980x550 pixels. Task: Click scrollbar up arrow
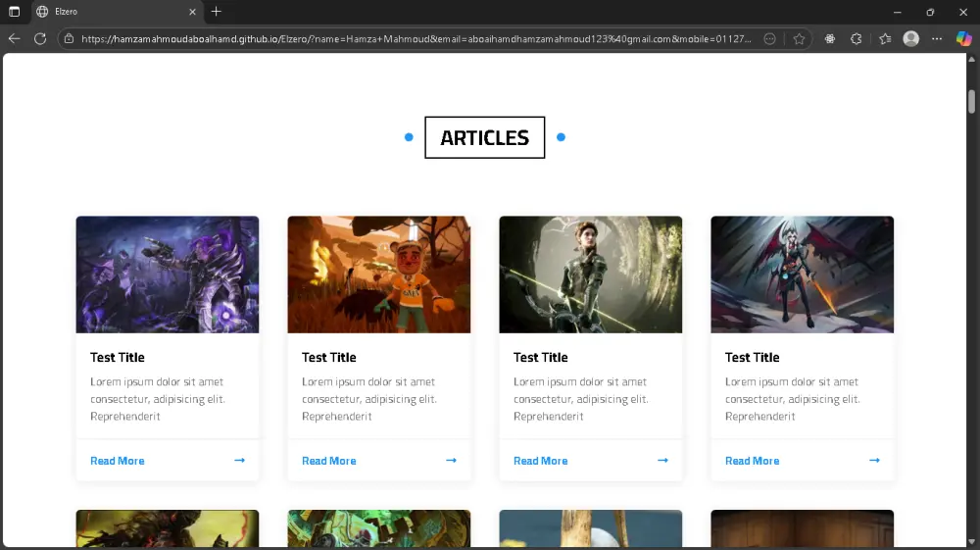pos(971,60)
